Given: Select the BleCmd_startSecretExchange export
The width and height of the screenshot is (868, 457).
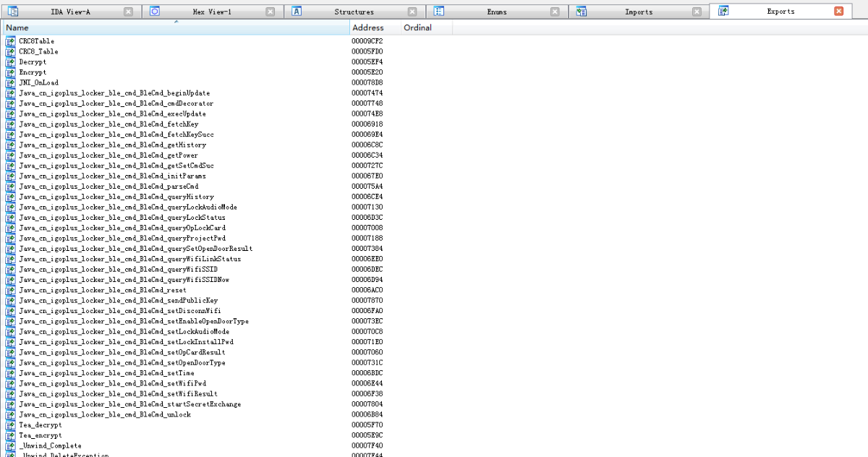Looking at the screenshot, I should coord(130,404).
